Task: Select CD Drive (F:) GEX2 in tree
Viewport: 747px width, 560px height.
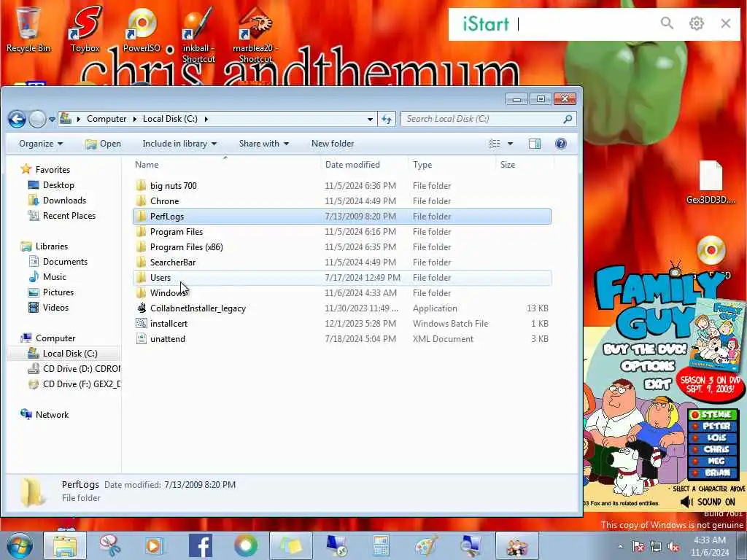Action: 74,384
